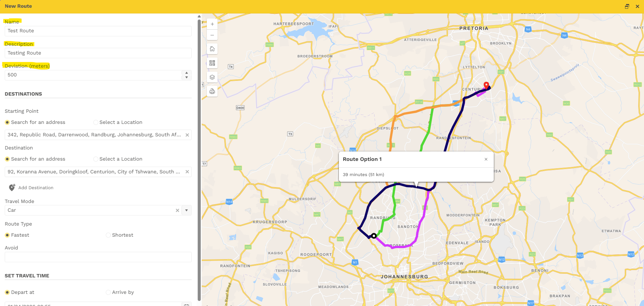Viewport: 644px width, 306px height.
Task: Click the route start circle marker
Action: coord(374,236)
